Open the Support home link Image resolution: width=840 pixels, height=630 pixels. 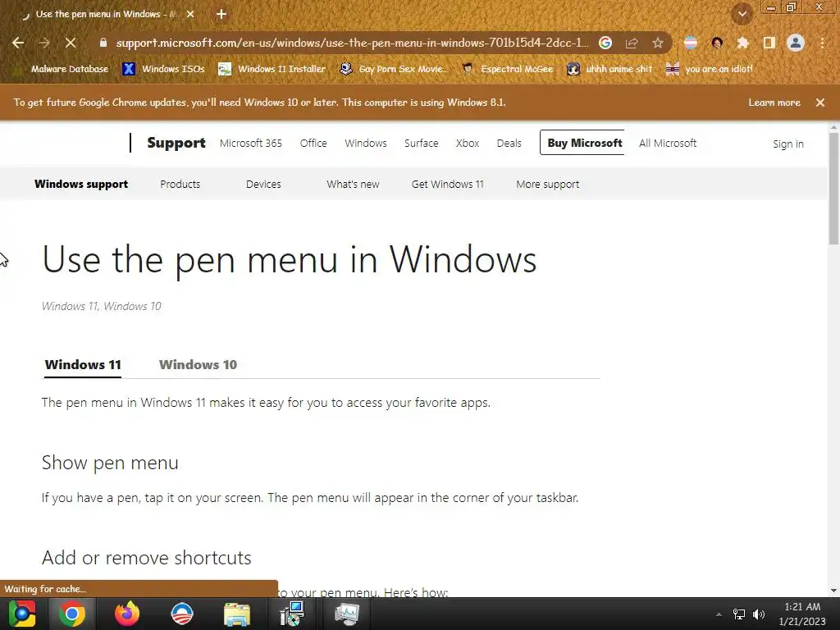[x=176, y=143]
